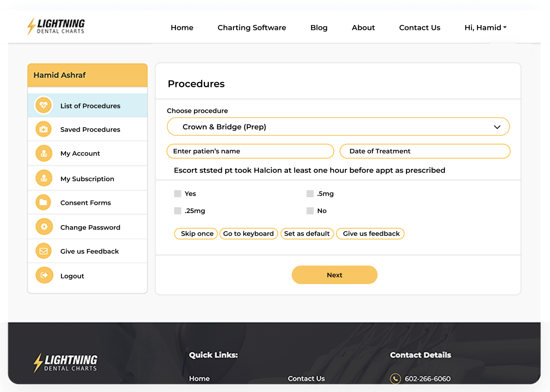Focus the patient name input field

click(250, 151)
